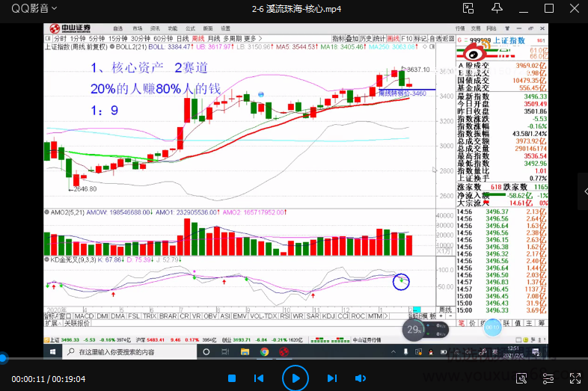The height and width of the screenshot is (391, 588).
Task: Stop the video playback
Action: point(232,378)
